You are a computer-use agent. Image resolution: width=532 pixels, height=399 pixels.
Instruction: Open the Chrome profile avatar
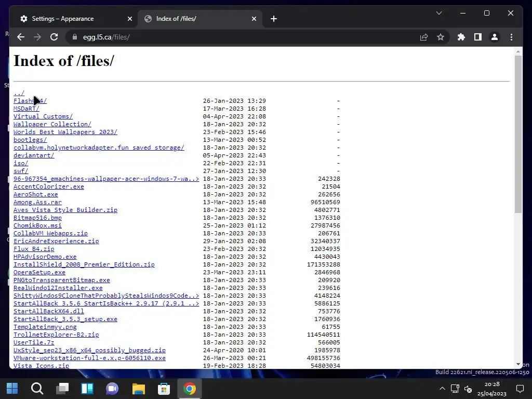495,37
